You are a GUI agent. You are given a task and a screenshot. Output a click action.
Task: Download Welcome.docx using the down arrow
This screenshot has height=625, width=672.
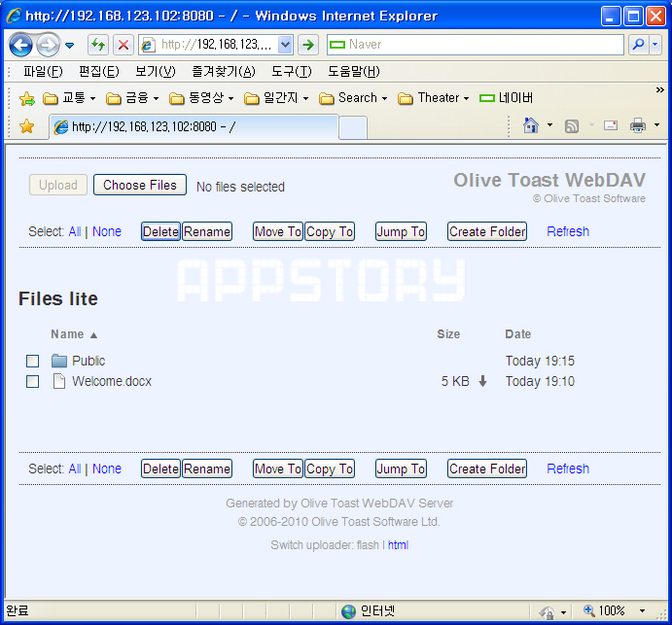(482, 381)
